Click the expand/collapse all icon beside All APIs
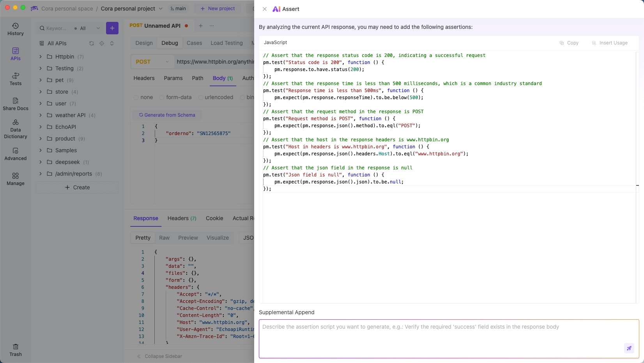 click(x=112, y=43)
